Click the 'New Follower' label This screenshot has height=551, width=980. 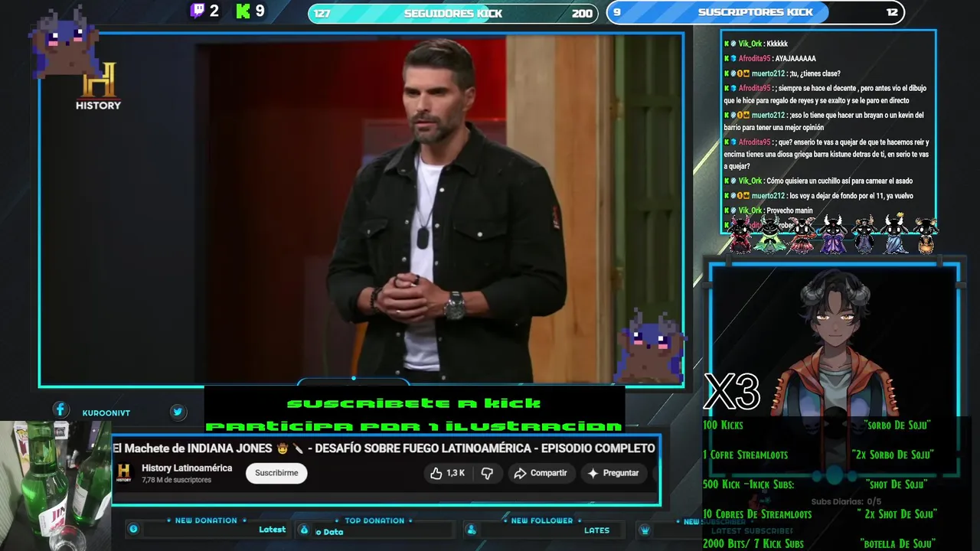click(542, 520)
